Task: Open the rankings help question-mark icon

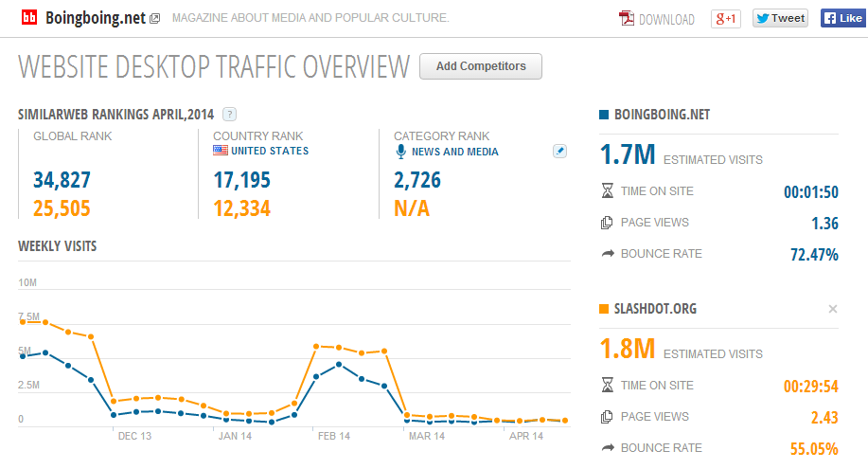Action: tap(229, 115)
